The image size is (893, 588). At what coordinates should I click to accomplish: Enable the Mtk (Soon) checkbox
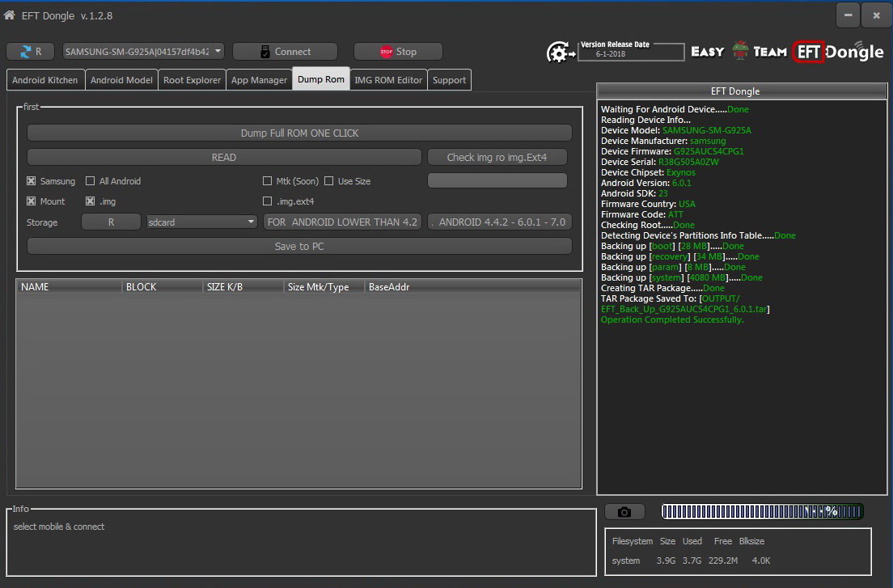[x=267, y=181]
